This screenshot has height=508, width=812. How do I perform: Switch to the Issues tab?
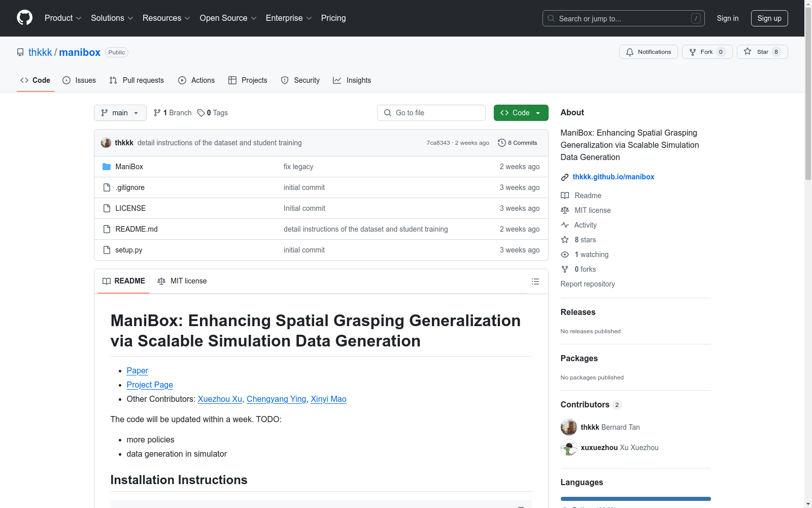[x=79, y=80]
